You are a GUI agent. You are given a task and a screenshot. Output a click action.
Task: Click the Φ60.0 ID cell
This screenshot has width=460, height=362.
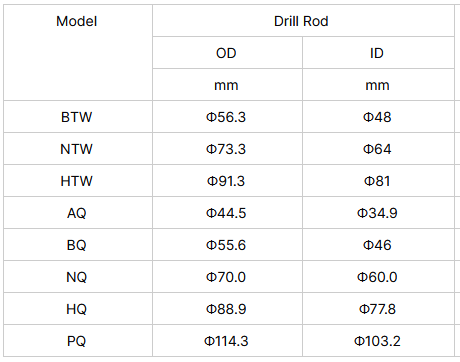tap(377, 277)
